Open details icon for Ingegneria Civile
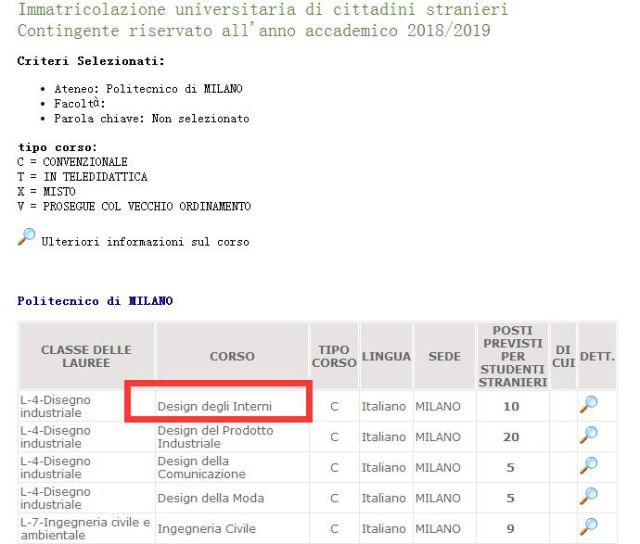Image resolution: width=640 pixels, height=544 pixels. point(589,526)
